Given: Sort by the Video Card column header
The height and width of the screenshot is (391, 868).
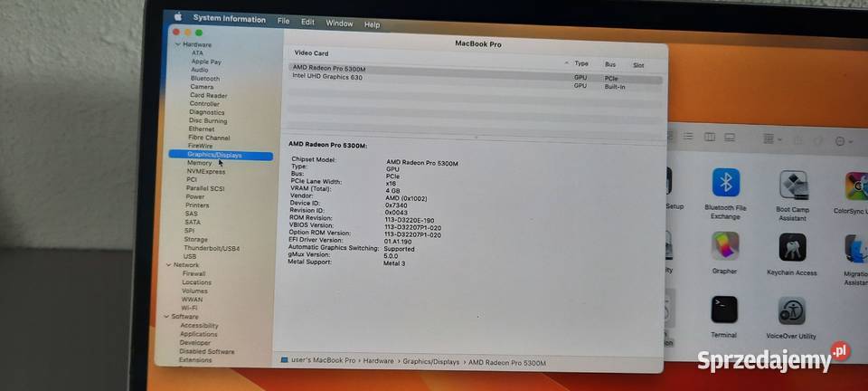Looking at the screenshot, I should pos(311,53).
